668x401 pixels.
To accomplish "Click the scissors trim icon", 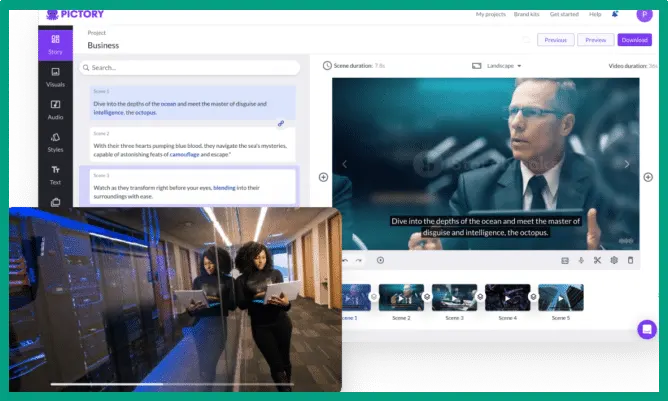I will point(597,260).
